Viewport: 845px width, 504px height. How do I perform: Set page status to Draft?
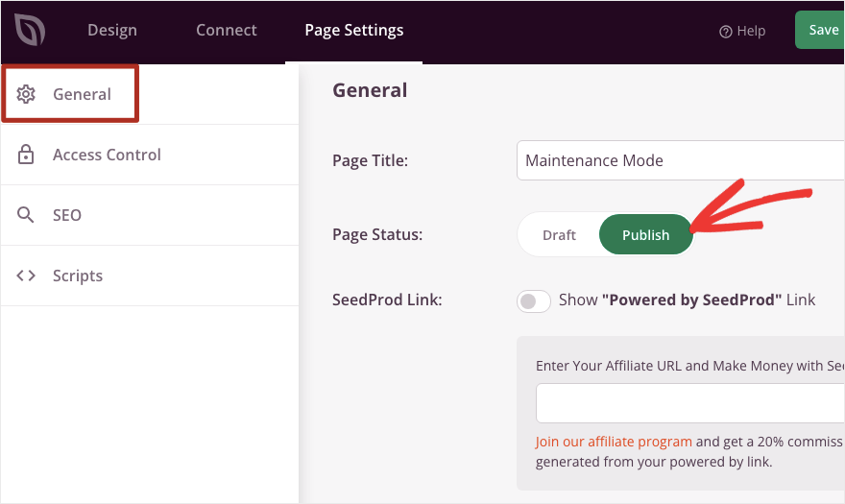pyautogui.click(x=559, y=235)
